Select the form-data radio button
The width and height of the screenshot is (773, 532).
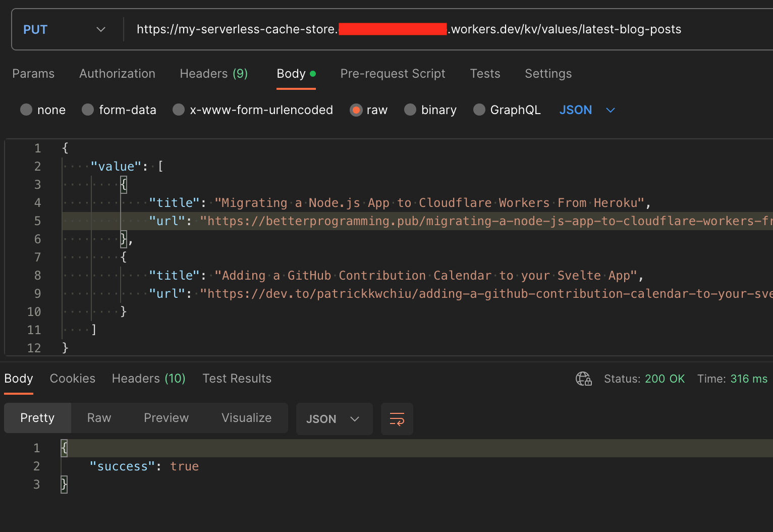coord(88,110)
